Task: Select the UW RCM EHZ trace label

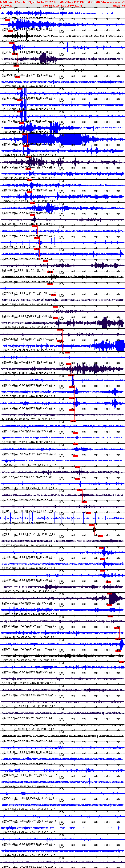Action: (x=29, y=201)
